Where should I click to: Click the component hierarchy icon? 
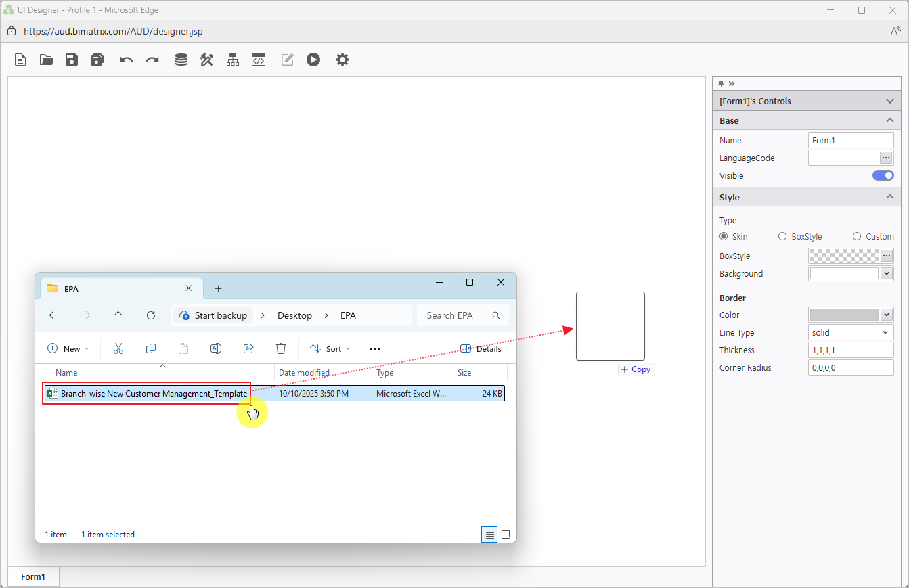click(232, 60)
